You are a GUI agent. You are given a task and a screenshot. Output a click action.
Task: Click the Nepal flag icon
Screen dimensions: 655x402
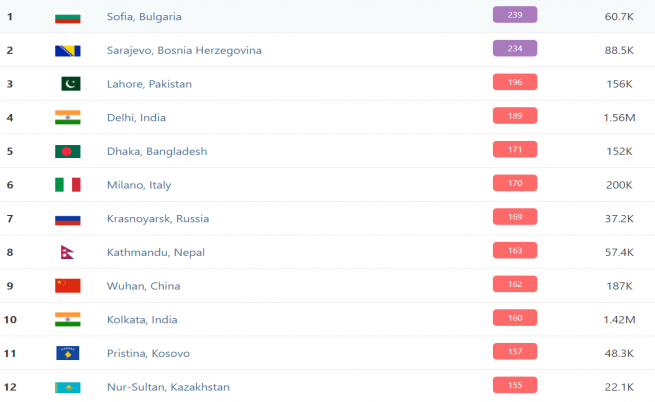pyautogui.click(x=67, y=252)
